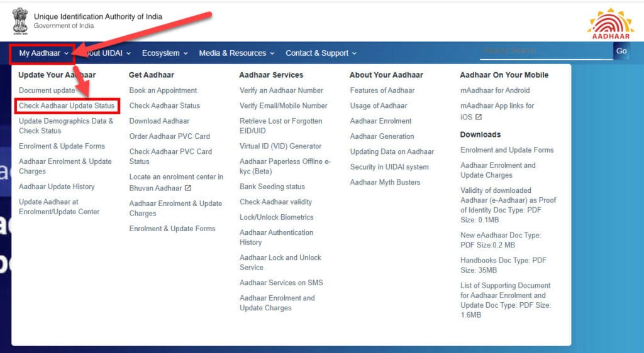
Task: Download Handbooks Doc PDF 35MB
Action: (503, 265)
